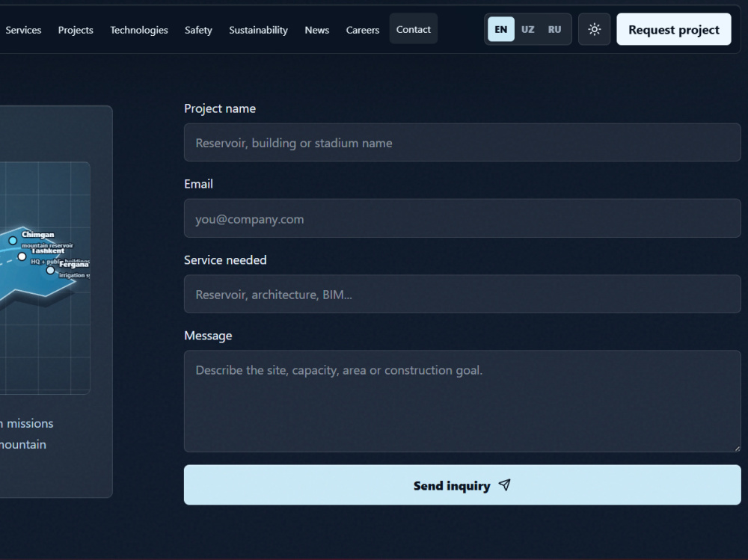
Task: Select the Contact nav item
Action: tap(413, 29)
